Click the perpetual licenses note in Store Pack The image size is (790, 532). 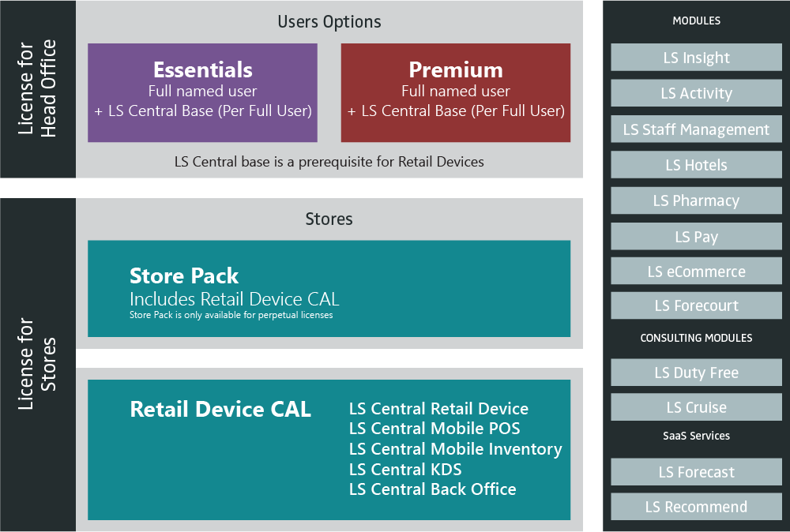pyautogui.click(x=231, y=315)
